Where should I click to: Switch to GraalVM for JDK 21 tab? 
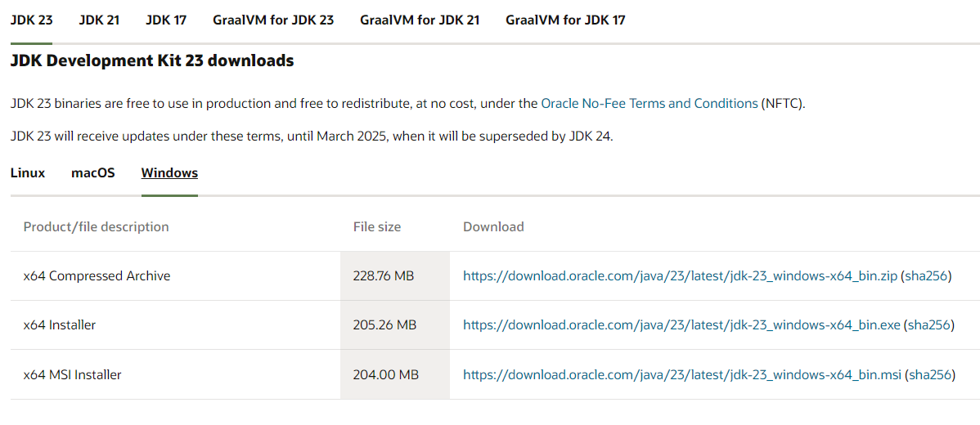click(x=420, y=20)
